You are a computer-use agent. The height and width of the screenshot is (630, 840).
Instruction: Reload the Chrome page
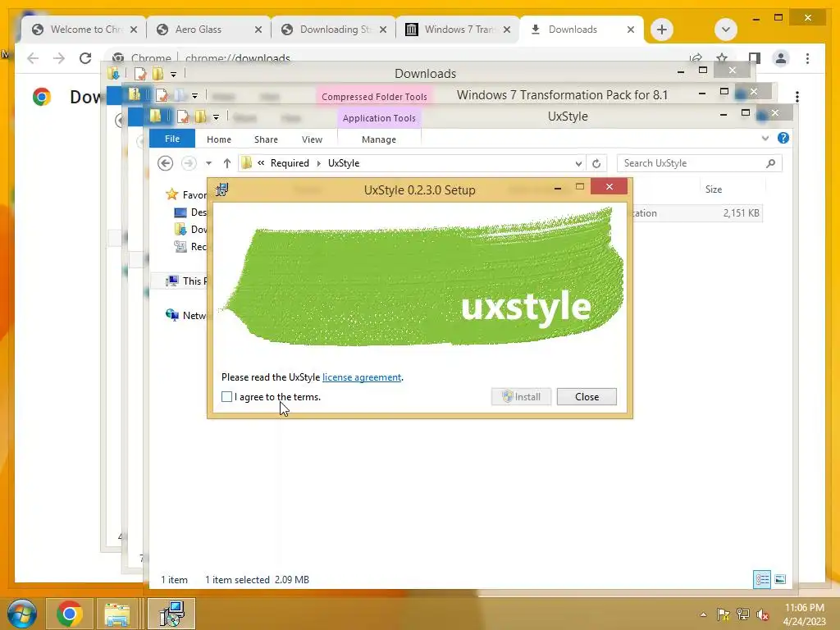85,58
